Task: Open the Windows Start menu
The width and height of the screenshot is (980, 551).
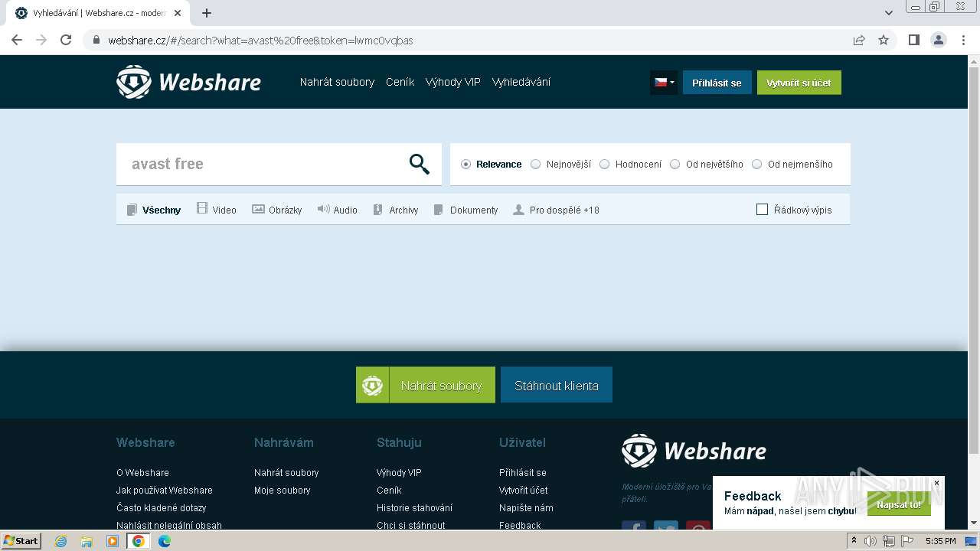Action: coord(21,541)
